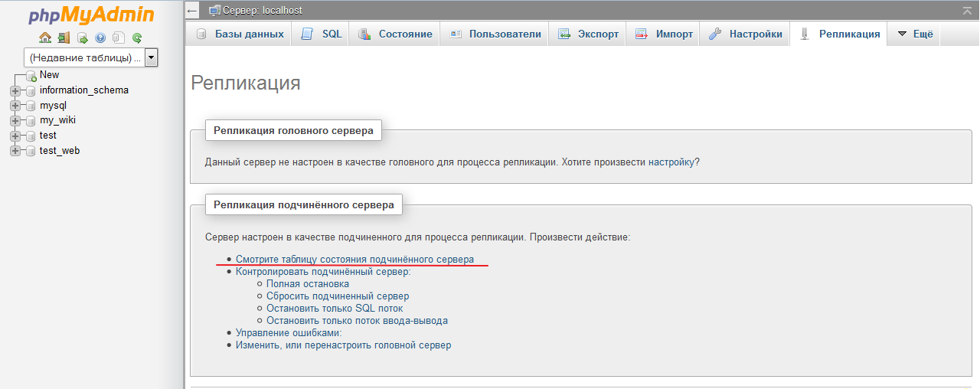Open phpMyAdmin documentation help icon
Screen dimensions: 980x389
[100, 38]
